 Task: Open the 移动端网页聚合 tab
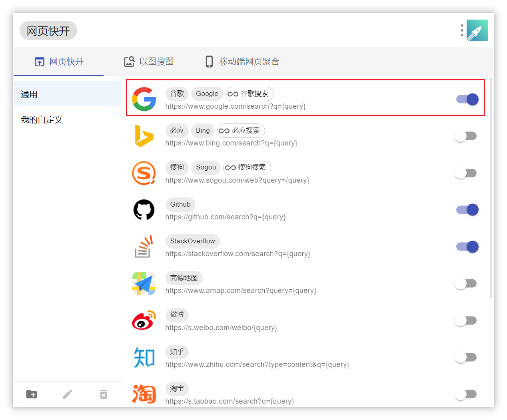tap(242, 62)
